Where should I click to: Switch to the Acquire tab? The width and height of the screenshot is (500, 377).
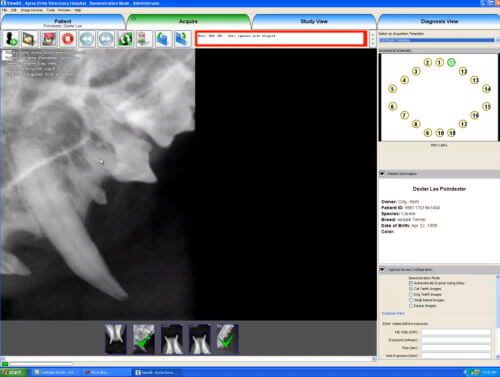[x=188, y=22]
